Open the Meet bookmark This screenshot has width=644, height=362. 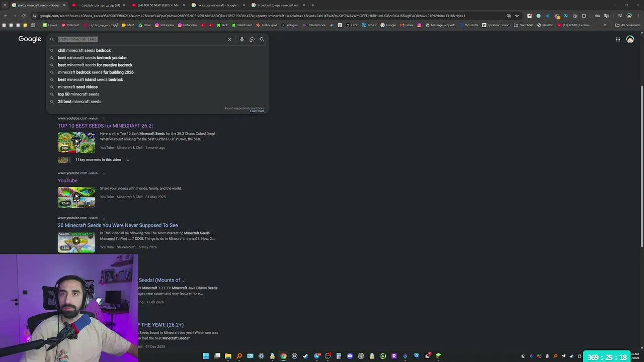pyautogui.click(x=128, y=25)
